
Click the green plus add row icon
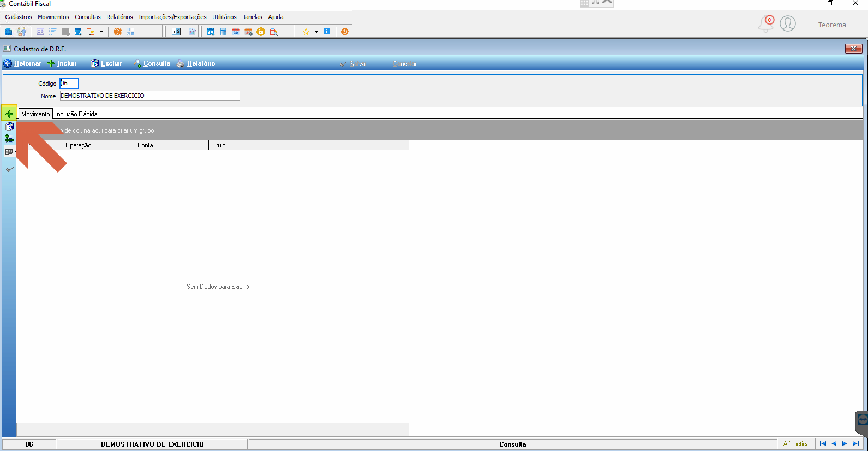(x=9, y=114)
